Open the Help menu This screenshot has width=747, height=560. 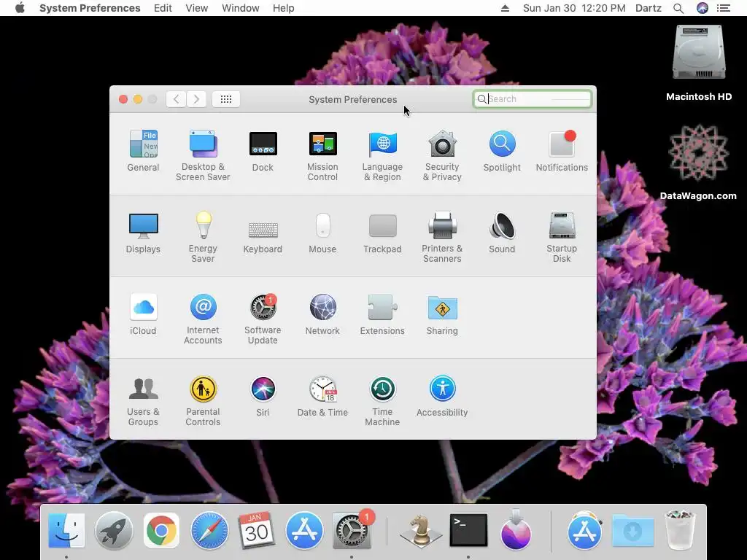tap(284, 8)
